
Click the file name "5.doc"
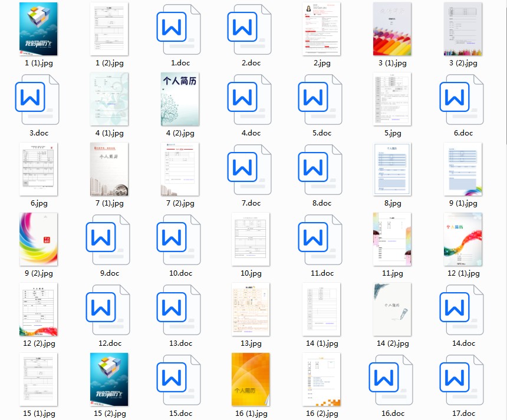322,133
